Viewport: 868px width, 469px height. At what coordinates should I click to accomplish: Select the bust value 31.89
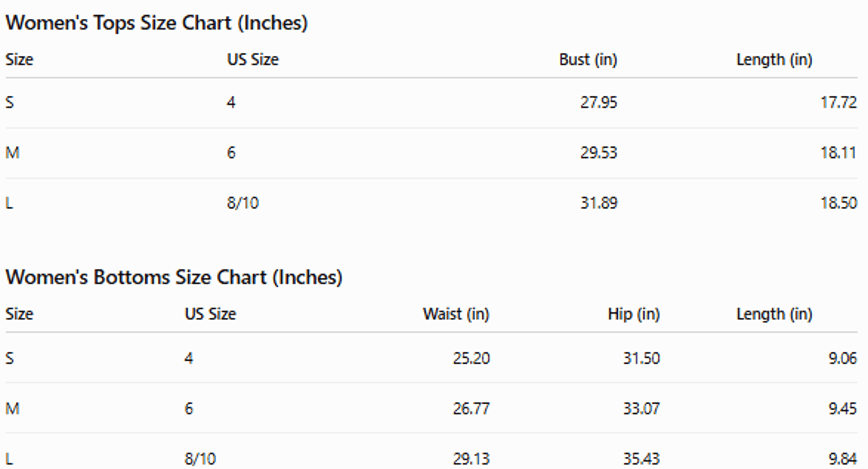(599, 203)
